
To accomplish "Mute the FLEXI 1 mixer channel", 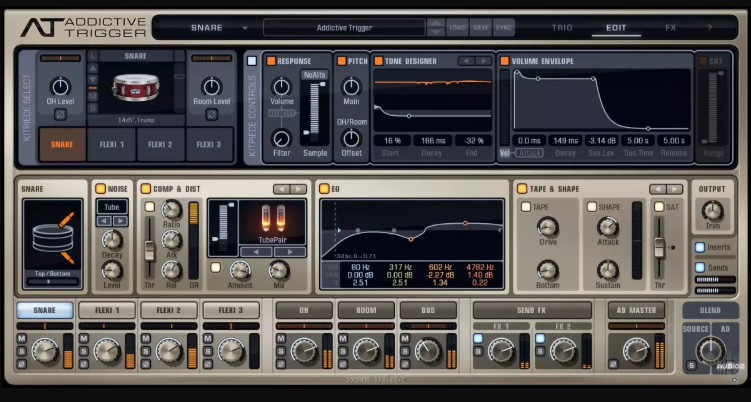I will (x=84, y=339).
